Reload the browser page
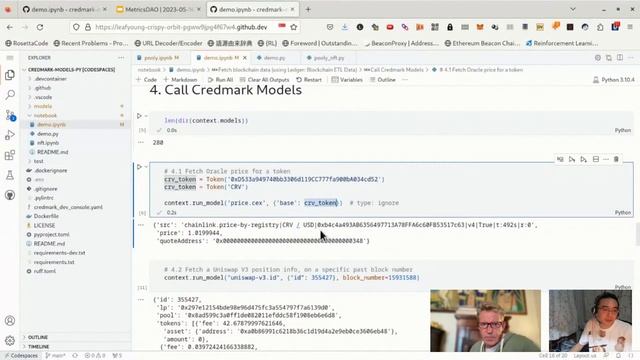The width and height of the screenshot is (640, 360). pyautogui.click(x=40, y=27)
